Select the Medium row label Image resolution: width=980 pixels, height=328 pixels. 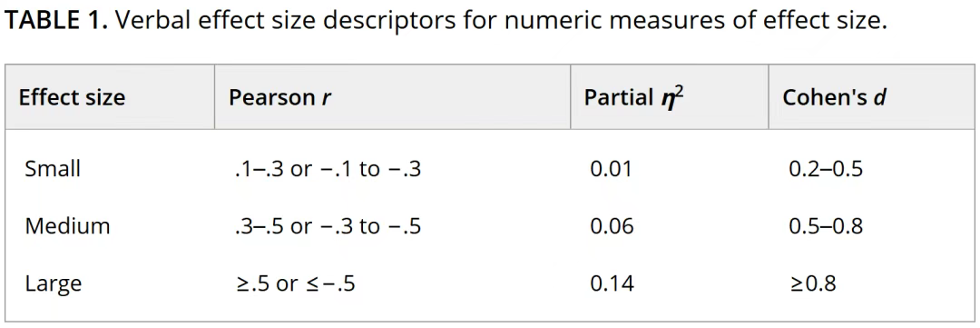[x=67, y=226]
